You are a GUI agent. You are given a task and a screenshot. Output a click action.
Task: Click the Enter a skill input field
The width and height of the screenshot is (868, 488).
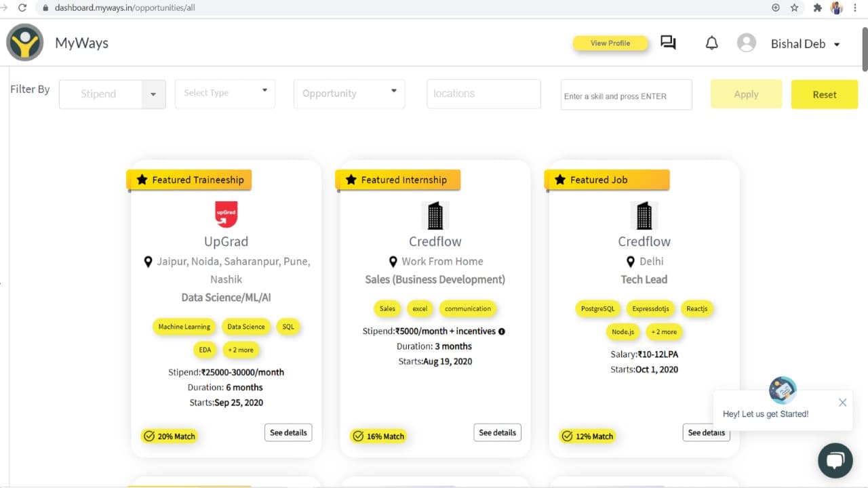[x=626, y=95]
